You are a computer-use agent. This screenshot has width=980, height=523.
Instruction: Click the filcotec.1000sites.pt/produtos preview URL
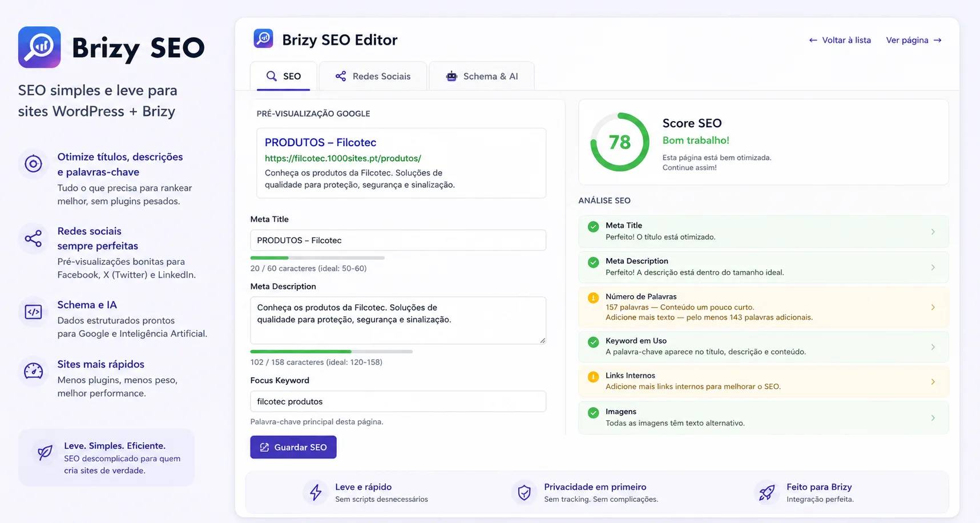(343, 158)
